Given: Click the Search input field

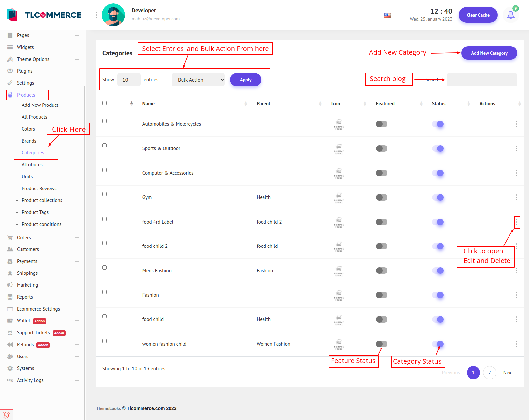Looking at the screenshot, I should point(482,80).
